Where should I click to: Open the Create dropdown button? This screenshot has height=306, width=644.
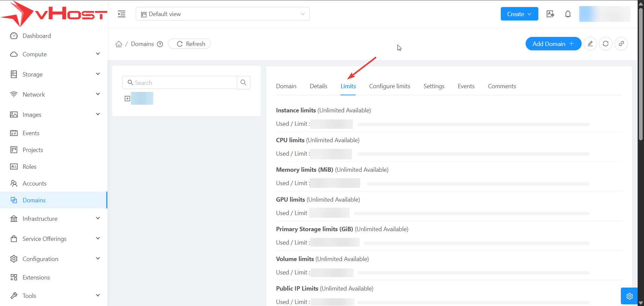point(519,14)
